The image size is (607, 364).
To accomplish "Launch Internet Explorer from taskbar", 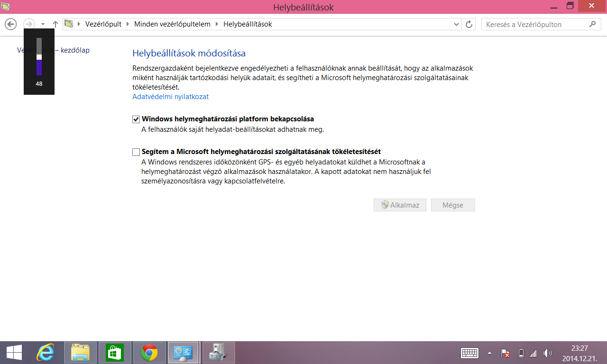I will 46,353.
